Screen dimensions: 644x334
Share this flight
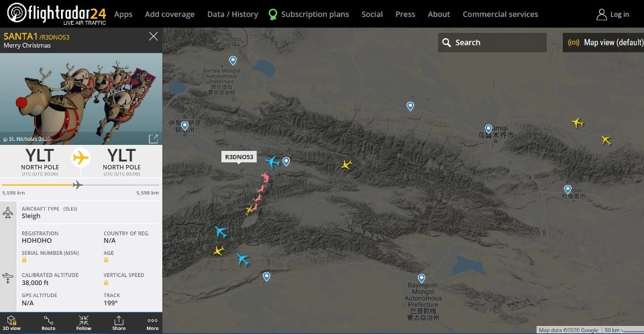(x=119, y=323)
